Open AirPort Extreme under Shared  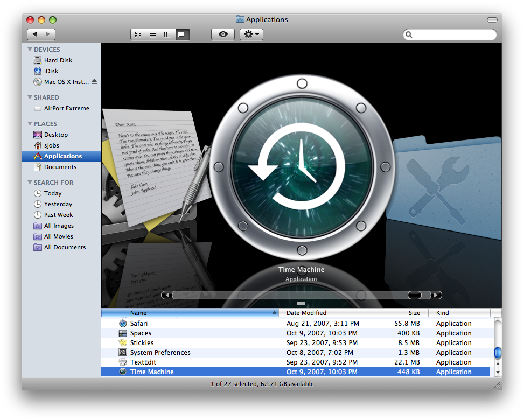pos(61,108)
